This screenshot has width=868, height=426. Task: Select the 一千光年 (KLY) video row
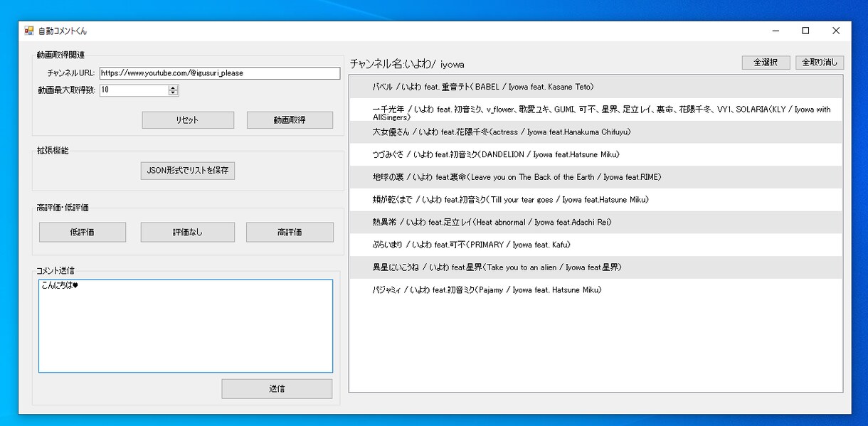point(595,110)
